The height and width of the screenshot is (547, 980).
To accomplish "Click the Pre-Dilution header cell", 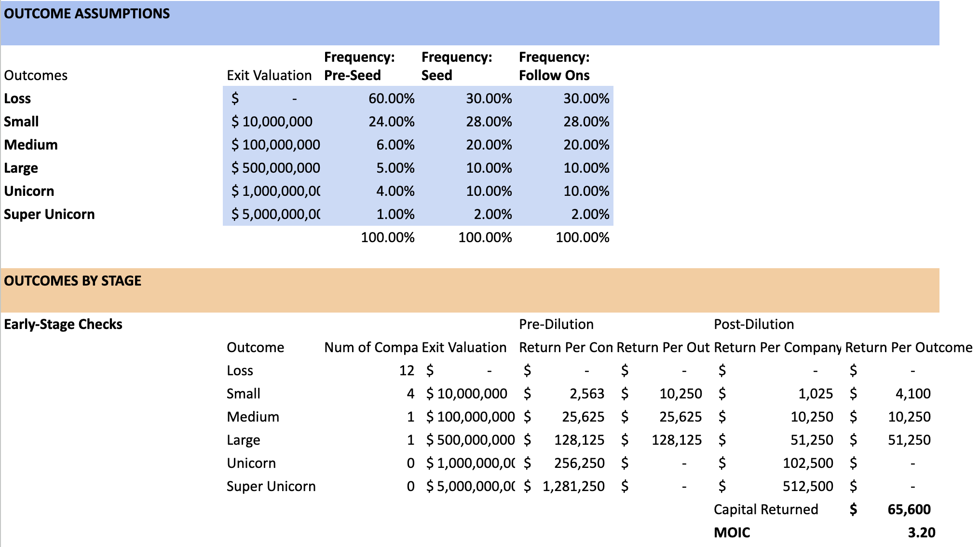I will pos(556,324).
